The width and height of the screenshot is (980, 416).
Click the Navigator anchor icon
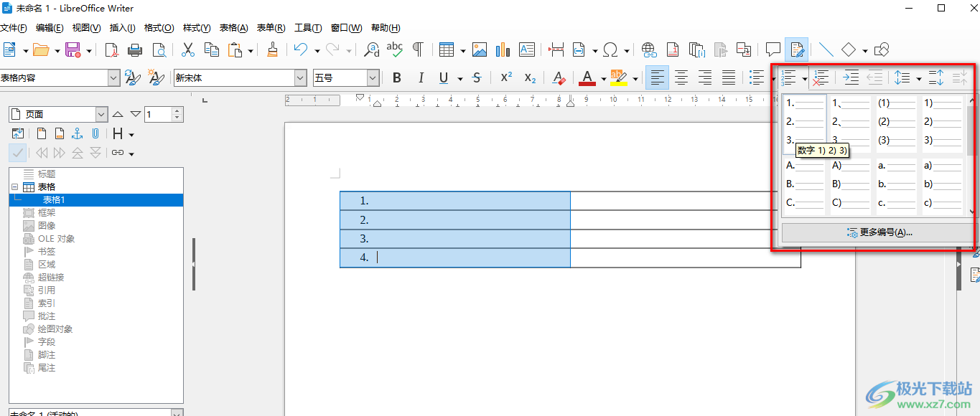pos(77,133)
